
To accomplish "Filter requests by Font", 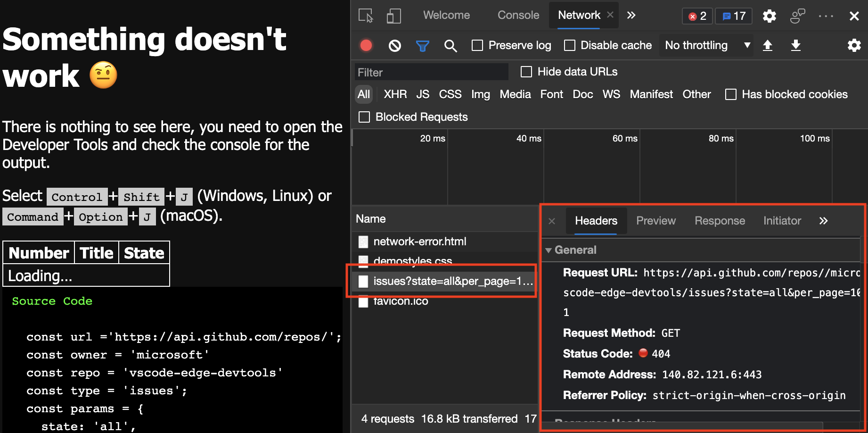I will point(552,94).
